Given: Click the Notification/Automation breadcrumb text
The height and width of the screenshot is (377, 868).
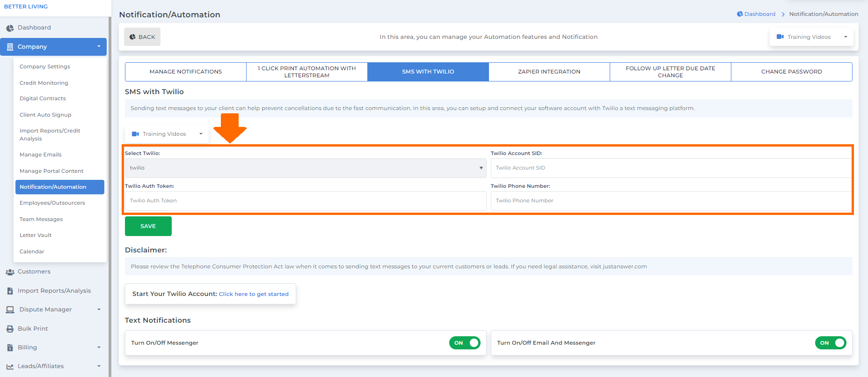Looking at the screenshot, I should [824, 14].
